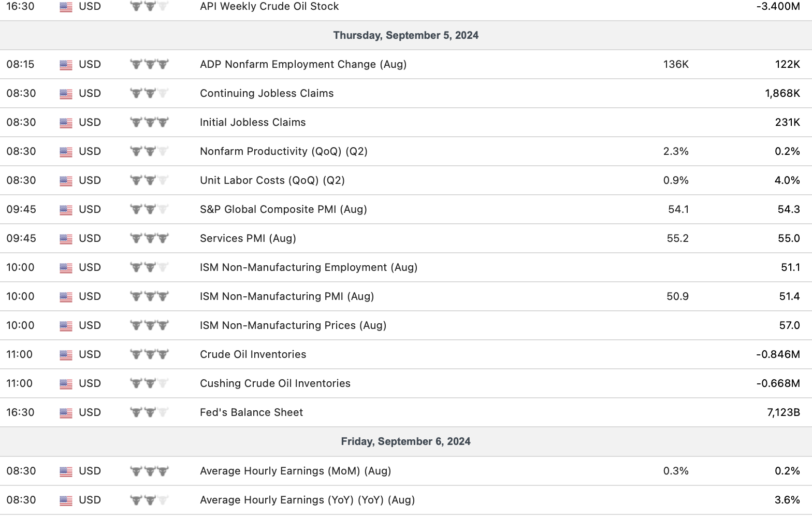Click the 136K forecast for ADP Nonfarm Employment
This screenshot has height=518, width=812.
tap(675, 65)
